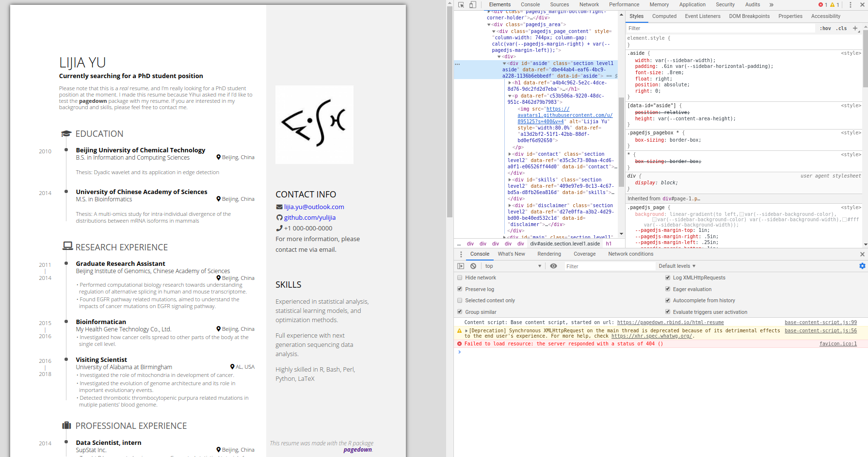Focus the console Filter input field
The image size is (868, 457).
point(609,266)
